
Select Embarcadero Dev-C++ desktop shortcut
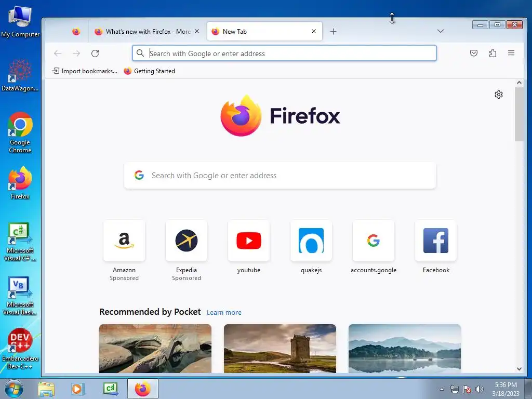20,349
